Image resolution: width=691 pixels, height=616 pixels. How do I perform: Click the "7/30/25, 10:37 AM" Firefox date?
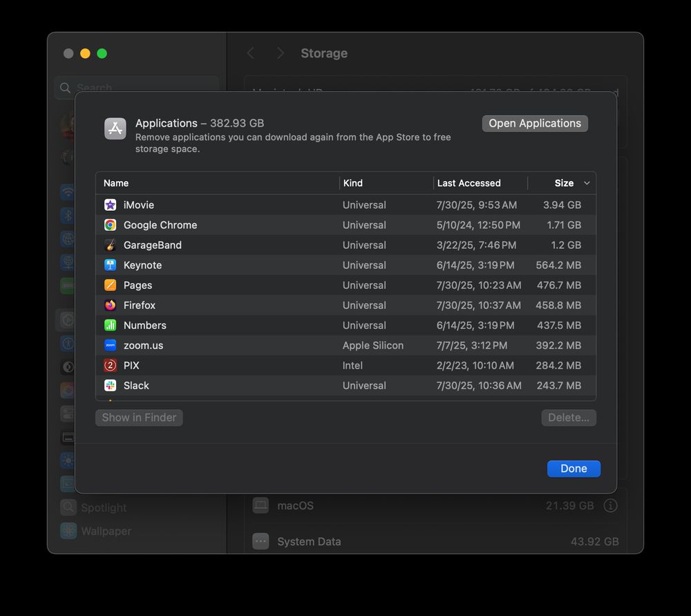click(479, 305)
